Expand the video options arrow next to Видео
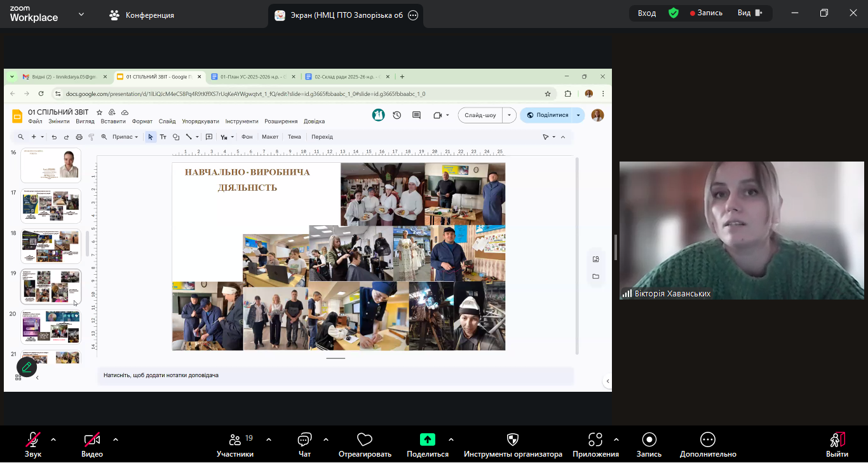Viewport: 868px width, 463px height. pos(116,439)
